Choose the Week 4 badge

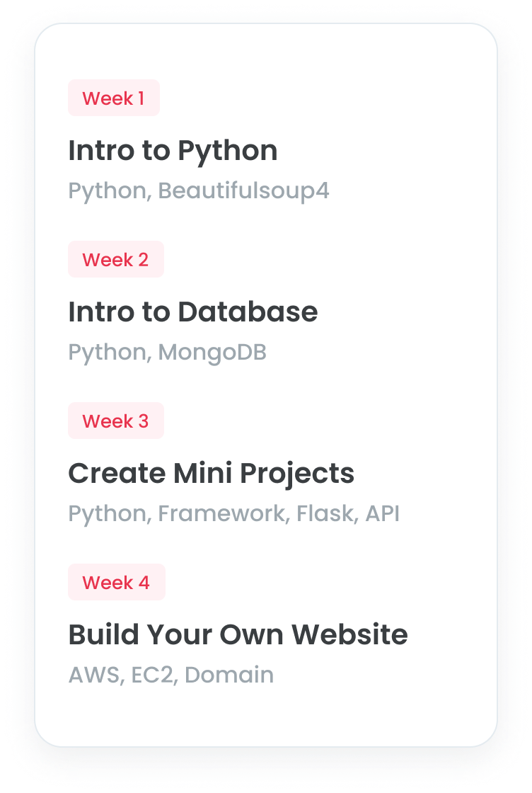116,583
